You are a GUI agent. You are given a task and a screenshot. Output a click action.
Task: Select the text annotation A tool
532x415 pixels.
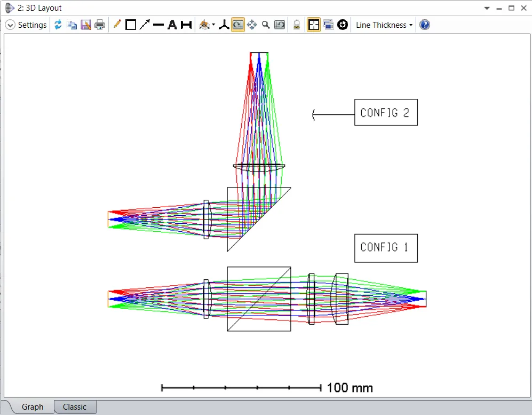(x=172, y=25)
